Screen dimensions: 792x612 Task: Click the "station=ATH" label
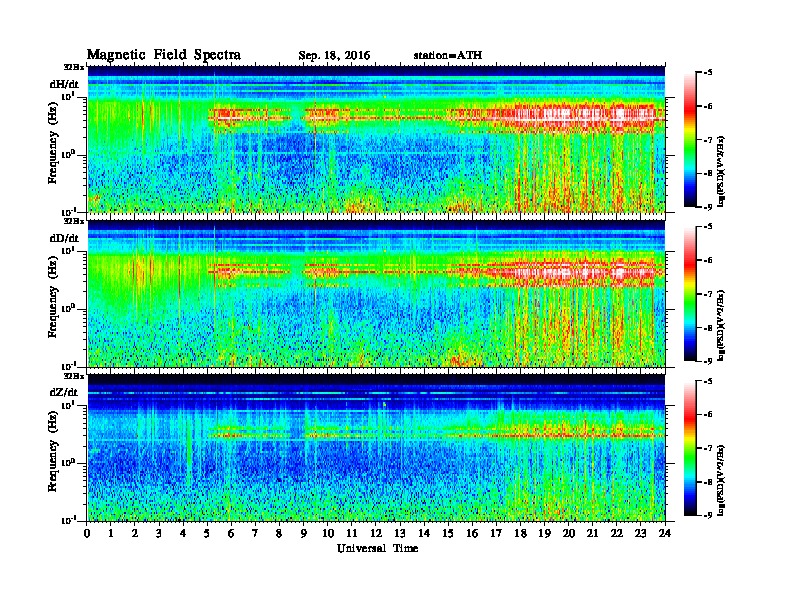point(448,55)
